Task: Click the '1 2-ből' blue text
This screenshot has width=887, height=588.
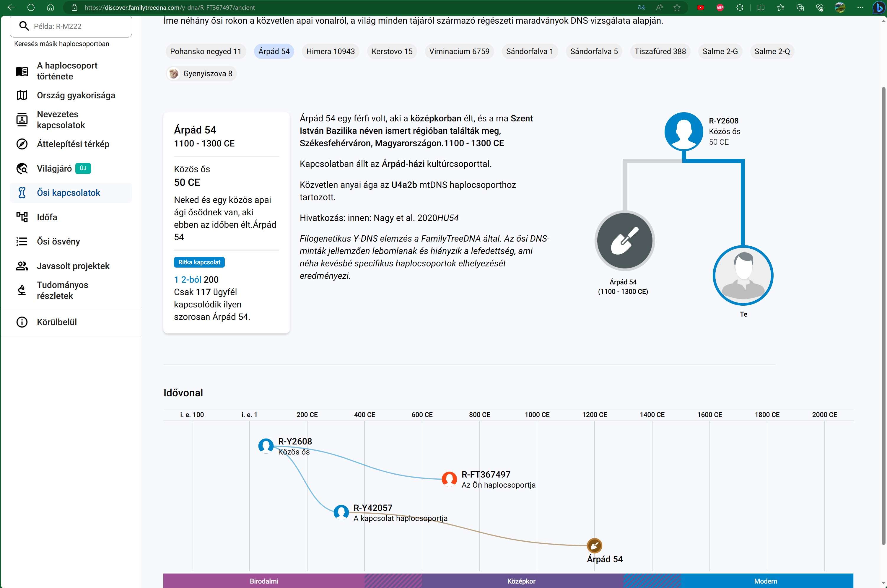Action: 188,279
